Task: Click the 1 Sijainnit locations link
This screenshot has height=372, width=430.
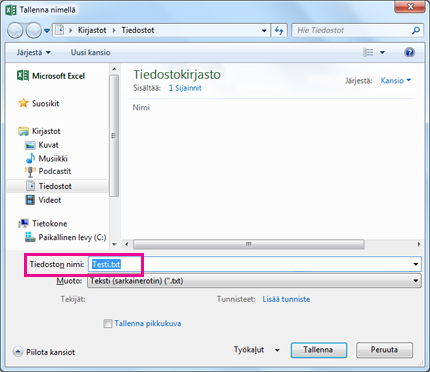Action: [x=185, y=88]
